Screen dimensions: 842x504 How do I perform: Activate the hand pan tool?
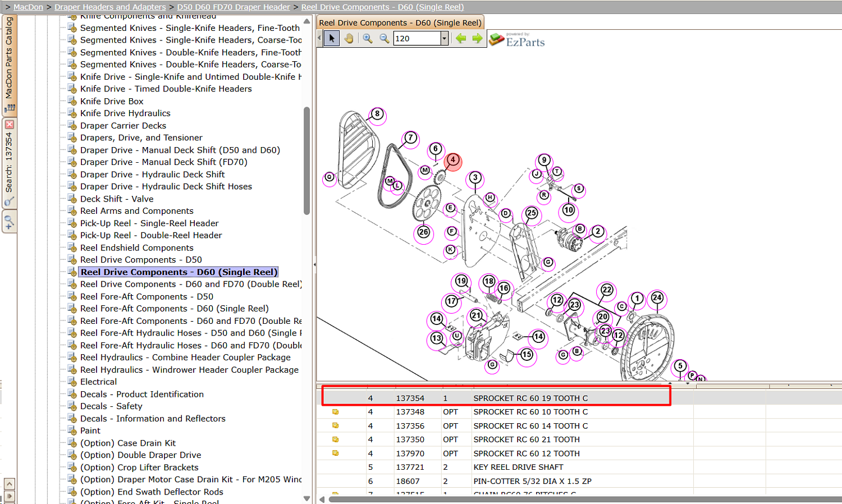349,38
